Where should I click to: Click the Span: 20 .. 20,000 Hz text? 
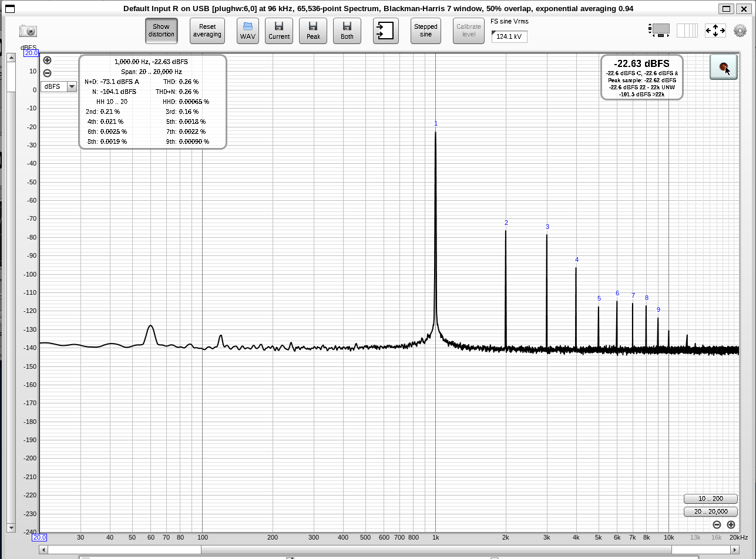152,72
